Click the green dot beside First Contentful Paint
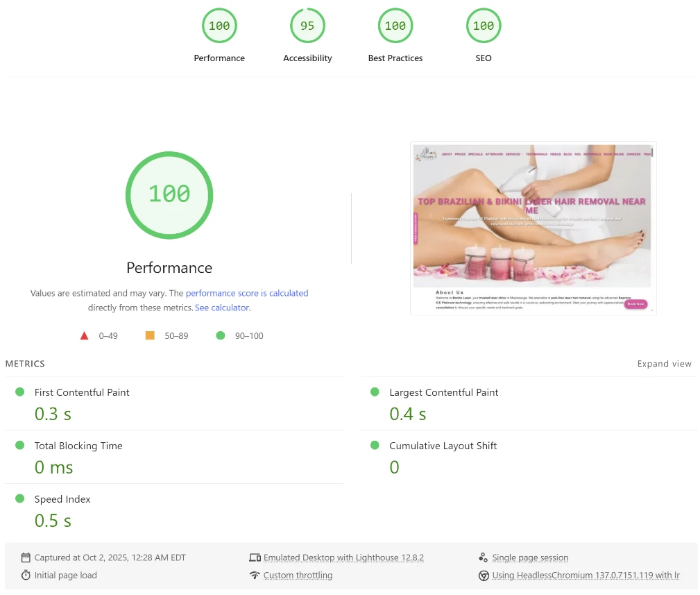The width and height of the screenshot is (700, 595). click(19, 392)
